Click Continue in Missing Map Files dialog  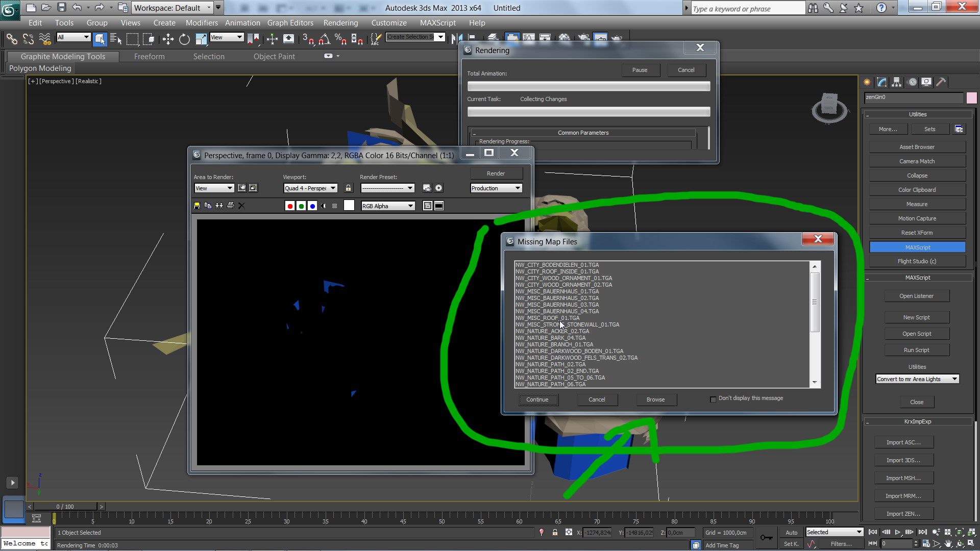coord(537,399)
